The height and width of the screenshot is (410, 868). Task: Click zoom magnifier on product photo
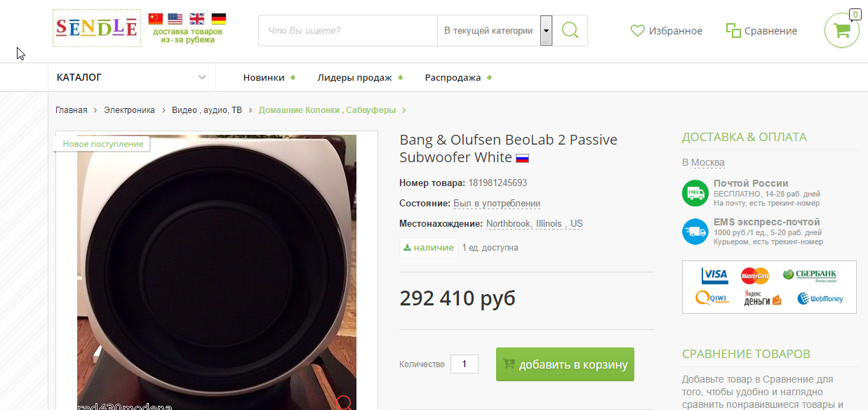click(x=344, y=402)
